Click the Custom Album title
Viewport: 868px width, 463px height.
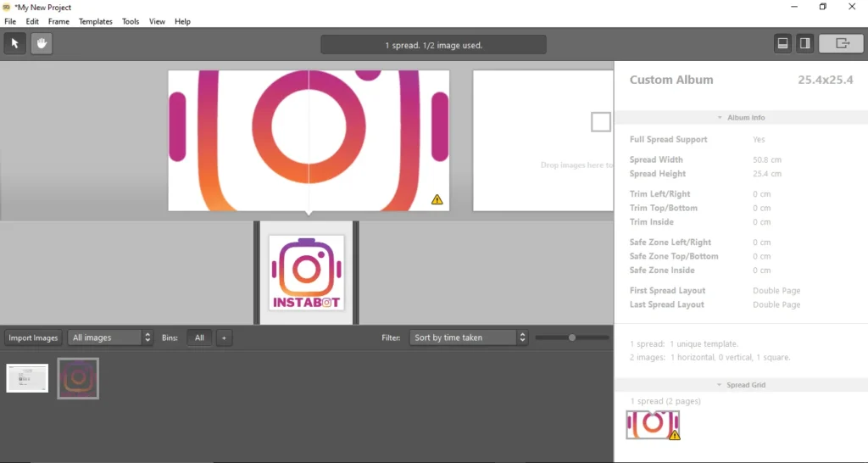[671, 80]
